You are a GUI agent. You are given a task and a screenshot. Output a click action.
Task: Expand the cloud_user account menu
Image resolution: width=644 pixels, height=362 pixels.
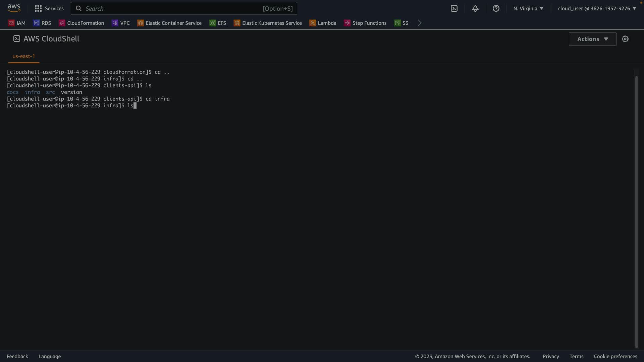click(597, 8)
